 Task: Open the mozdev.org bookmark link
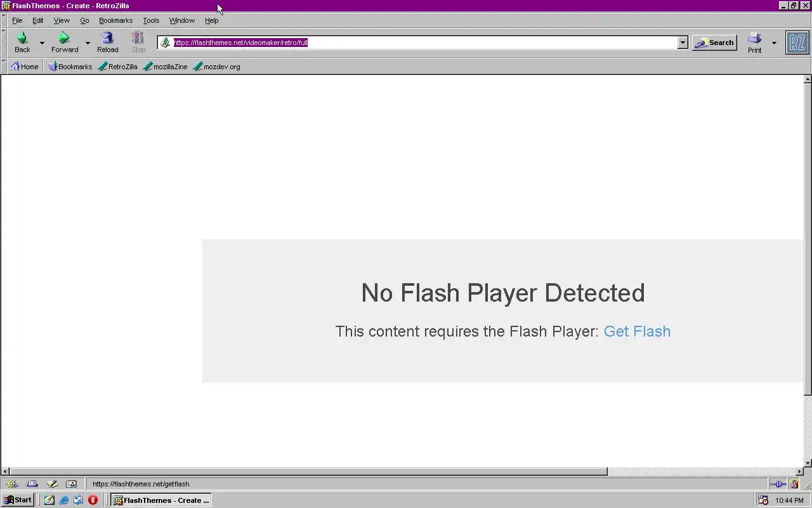216,66
